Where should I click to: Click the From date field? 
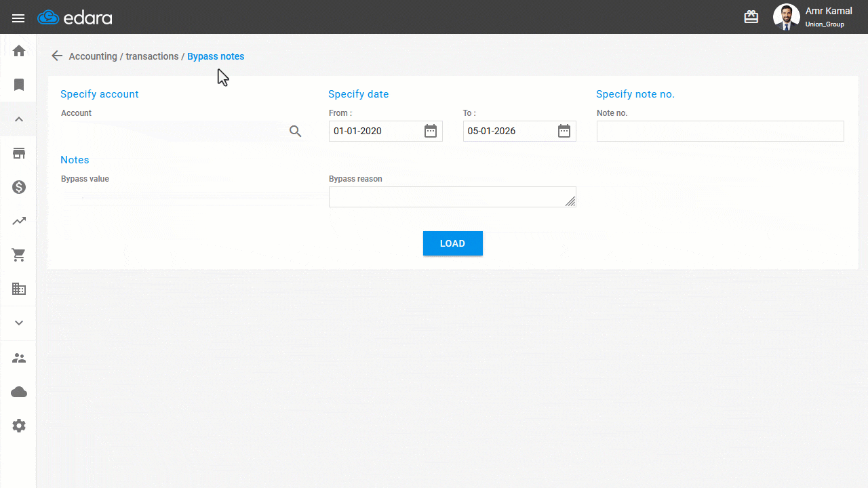(x=385, y=131)
